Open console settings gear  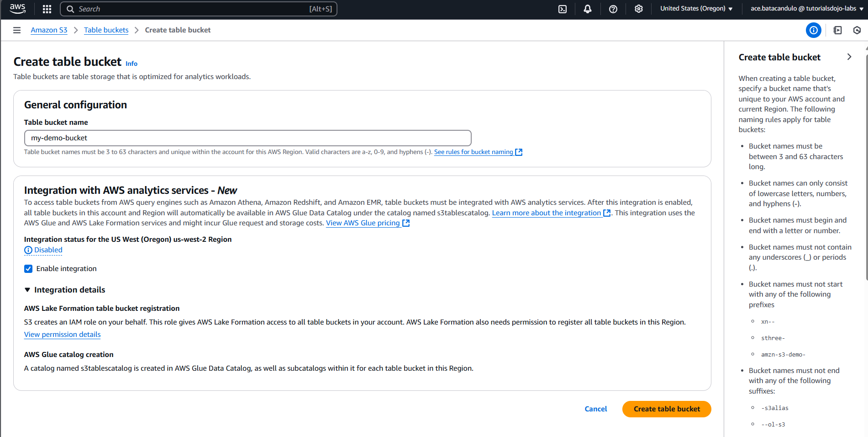tap(639, 9)
